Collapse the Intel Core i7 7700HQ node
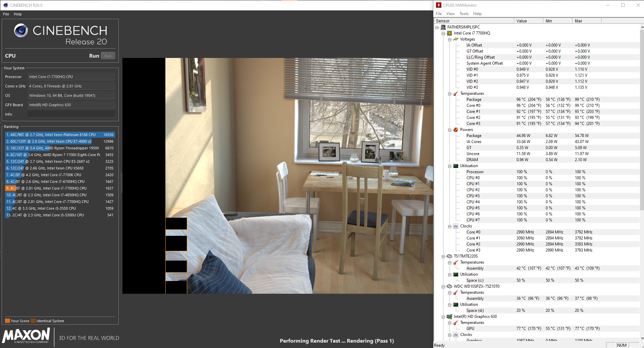Viewport: 644px width, 348px height. click(443, 33)
